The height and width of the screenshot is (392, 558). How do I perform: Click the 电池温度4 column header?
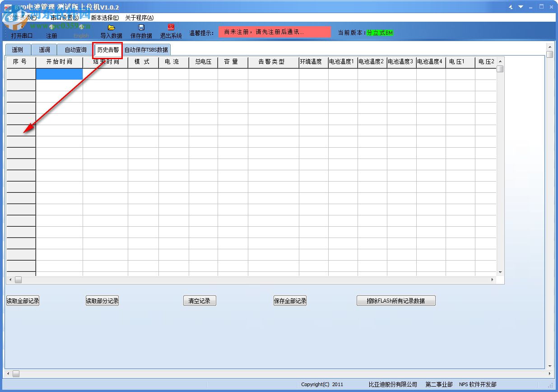click(x=431, y=62)
